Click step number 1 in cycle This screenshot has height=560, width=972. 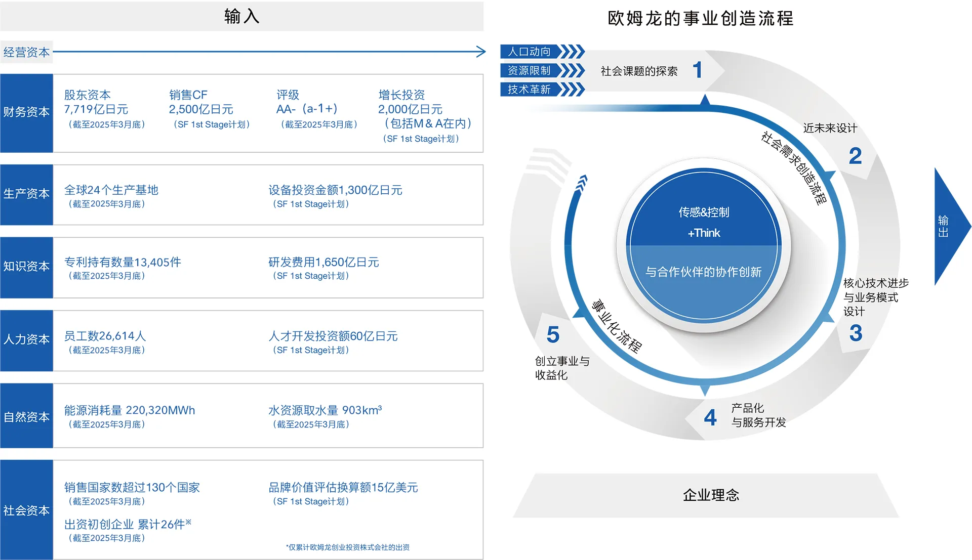coord(698,70)
